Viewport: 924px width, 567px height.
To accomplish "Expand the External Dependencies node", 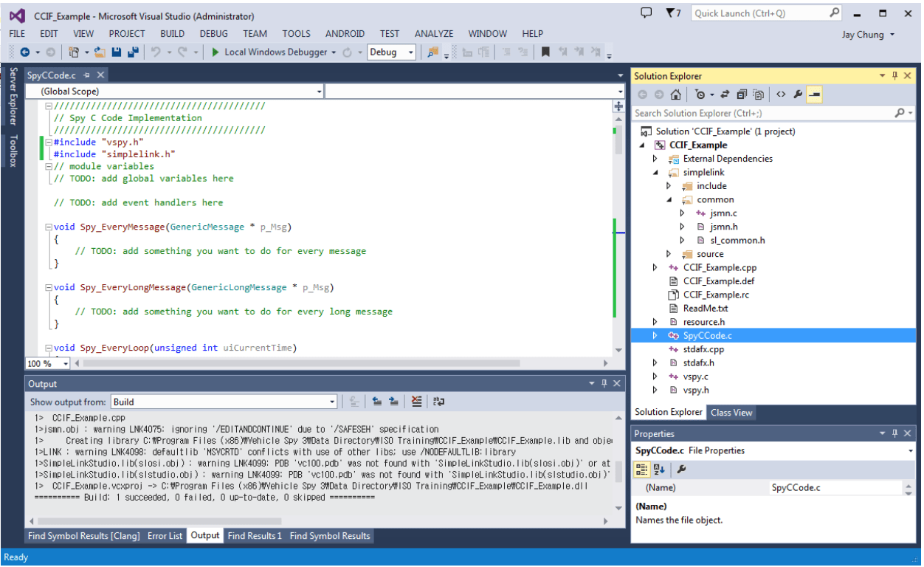I will tap(655, 159).
